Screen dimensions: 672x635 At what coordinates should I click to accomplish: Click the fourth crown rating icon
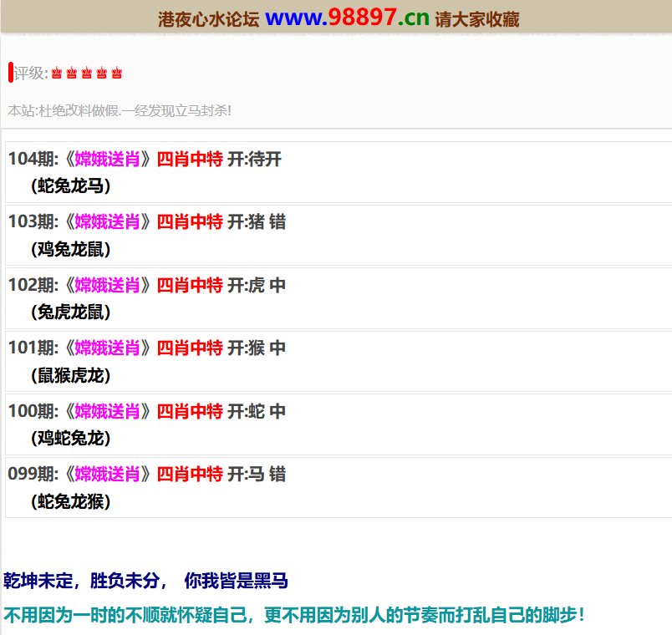102,74
